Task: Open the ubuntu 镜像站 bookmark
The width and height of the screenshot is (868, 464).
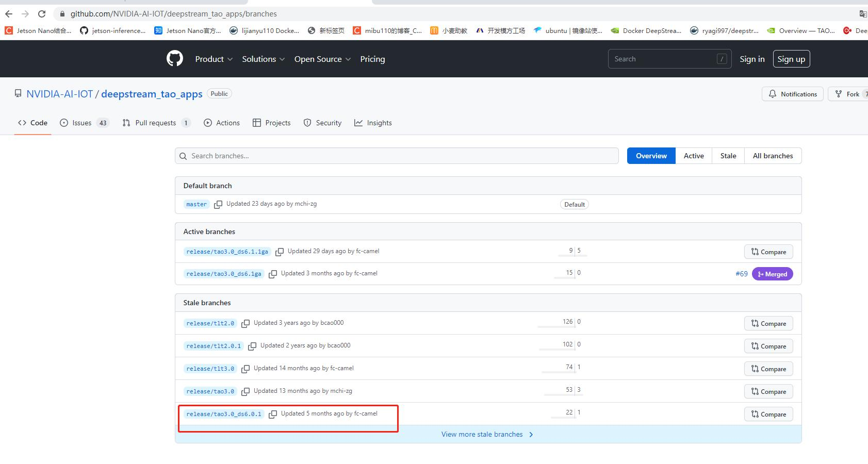Action: [x=568, y=31]
